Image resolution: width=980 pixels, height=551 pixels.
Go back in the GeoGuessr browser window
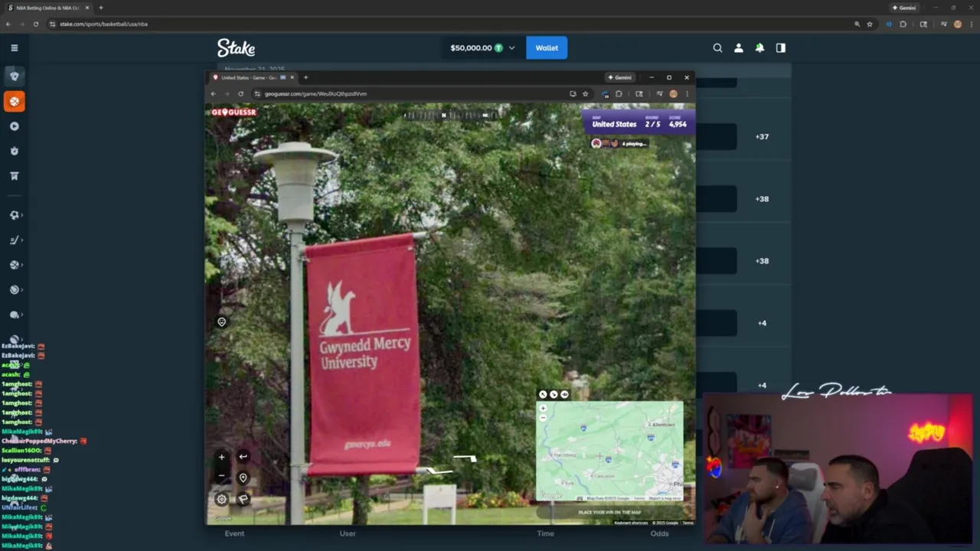[x=214, y=93]
